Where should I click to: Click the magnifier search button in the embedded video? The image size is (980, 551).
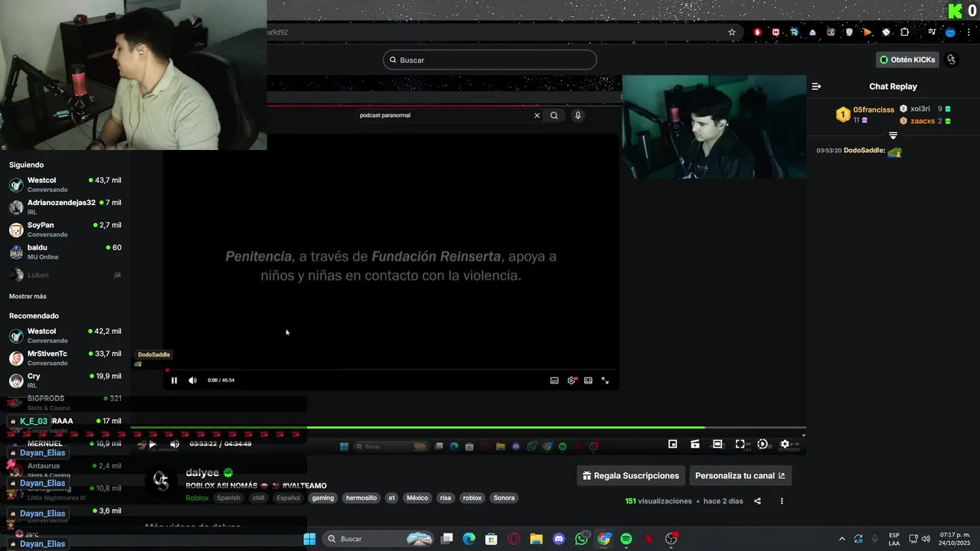(x=554, y=116)
